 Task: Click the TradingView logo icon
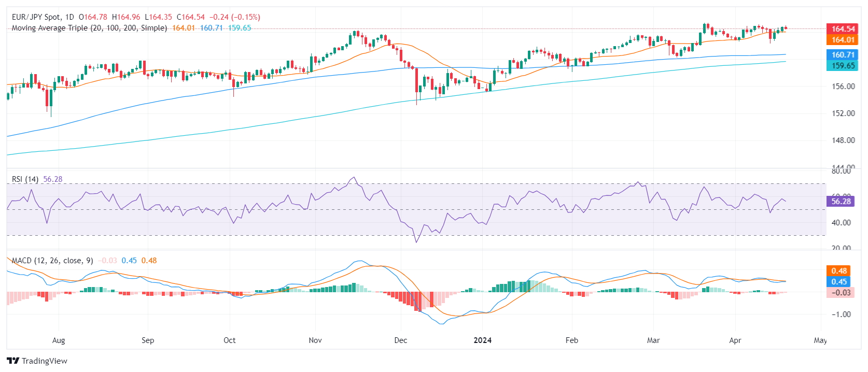(13, 361)
